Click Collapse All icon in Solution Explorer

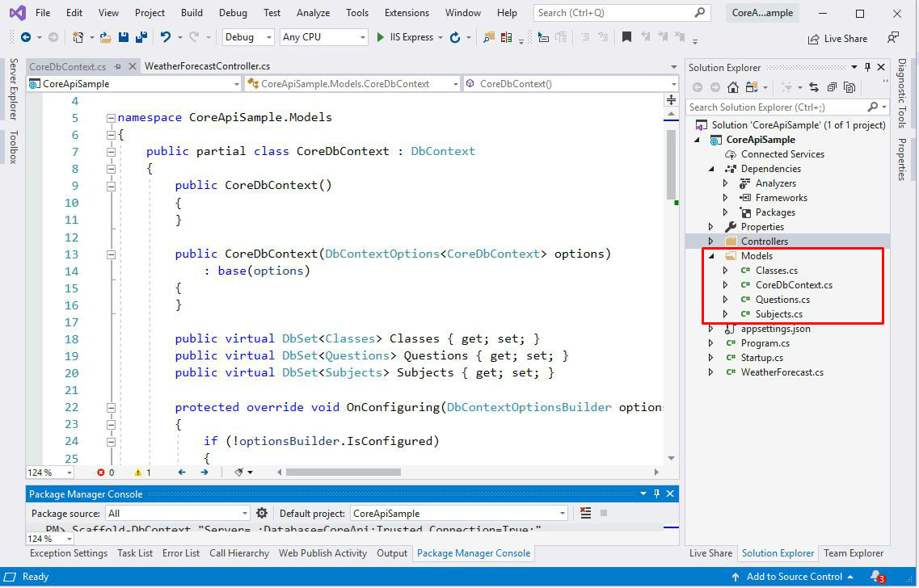click(832, 87)
